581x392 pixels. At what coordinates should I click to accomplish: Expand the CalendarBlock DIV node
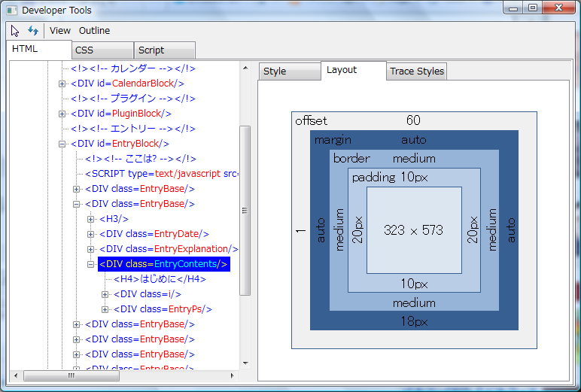62,84
